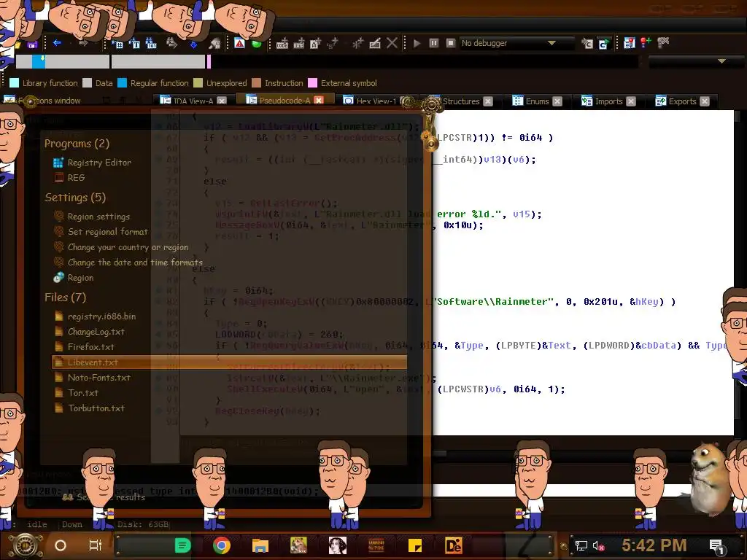Screen dimensions: 747x560
Task: Click the grey forward navigation arrow
Action: 83,43
